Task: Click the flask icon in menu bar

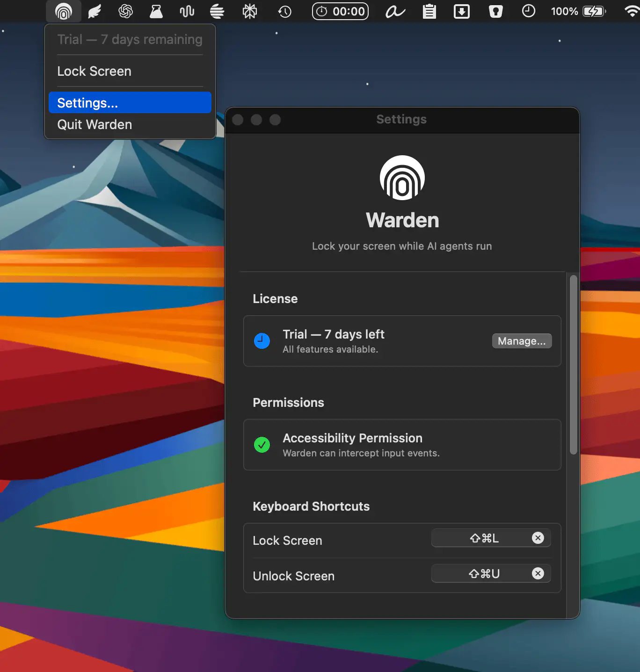Action: tap(156, 11)
